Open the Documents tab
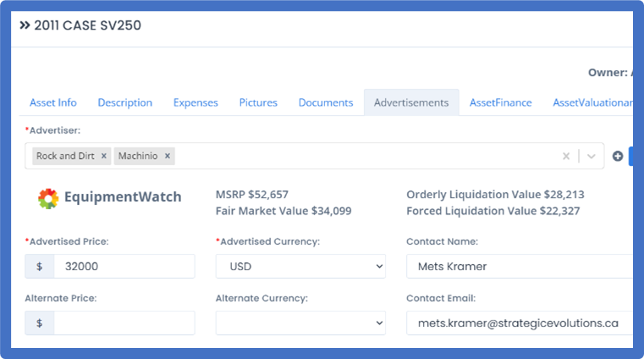Screen dimensions: 644x359 tap(326, 102)
